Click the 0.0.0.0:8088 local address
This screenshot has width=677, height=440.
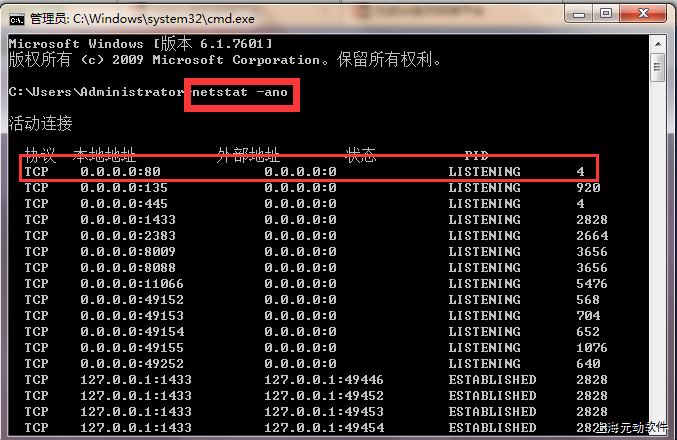click(128, 268)
